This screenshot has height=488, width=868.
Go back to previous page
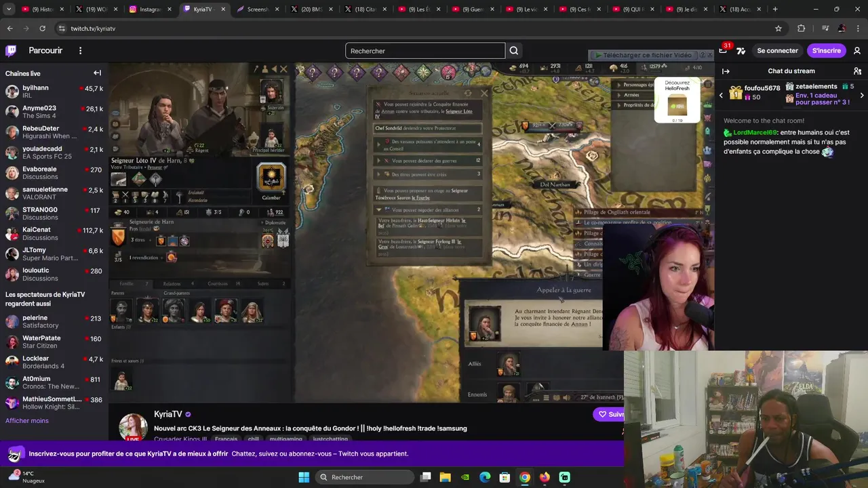coord(9,28)
